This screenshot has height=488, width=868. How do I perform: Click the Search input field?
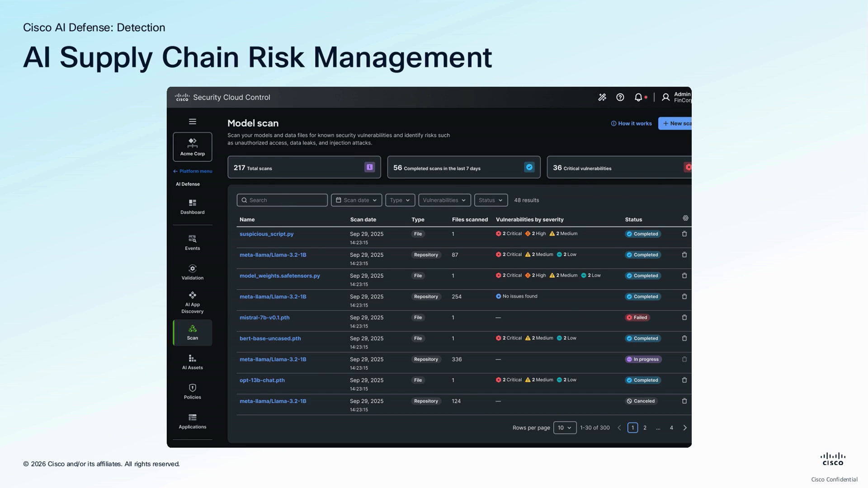pos(282,200)
